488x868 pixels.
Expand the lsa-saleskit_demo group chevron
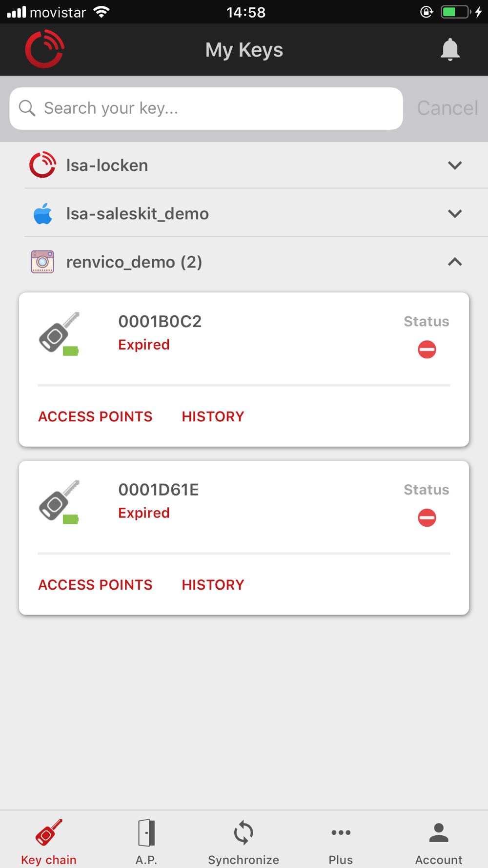click(x=455, y=214)
